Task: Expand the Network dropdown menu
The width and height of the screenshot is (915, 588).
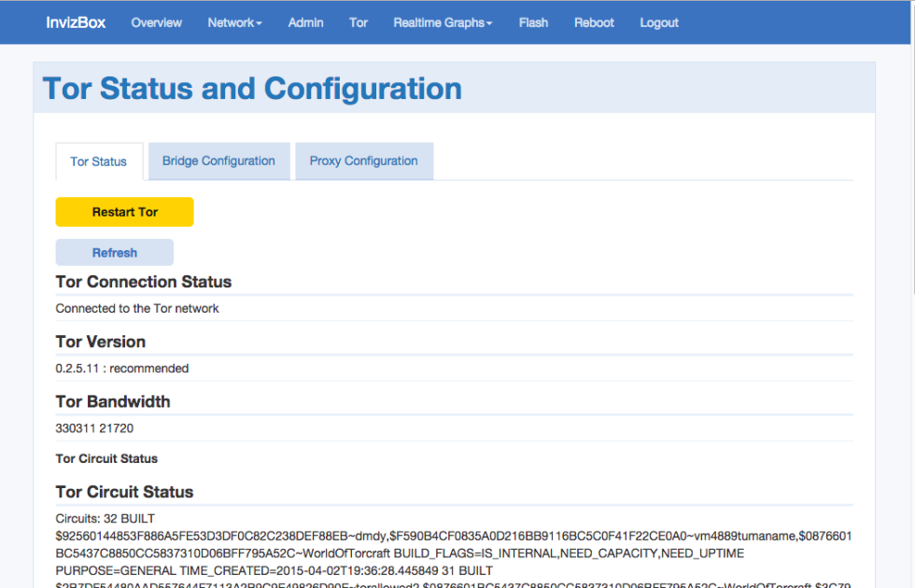Action: (x=234, y=22)
